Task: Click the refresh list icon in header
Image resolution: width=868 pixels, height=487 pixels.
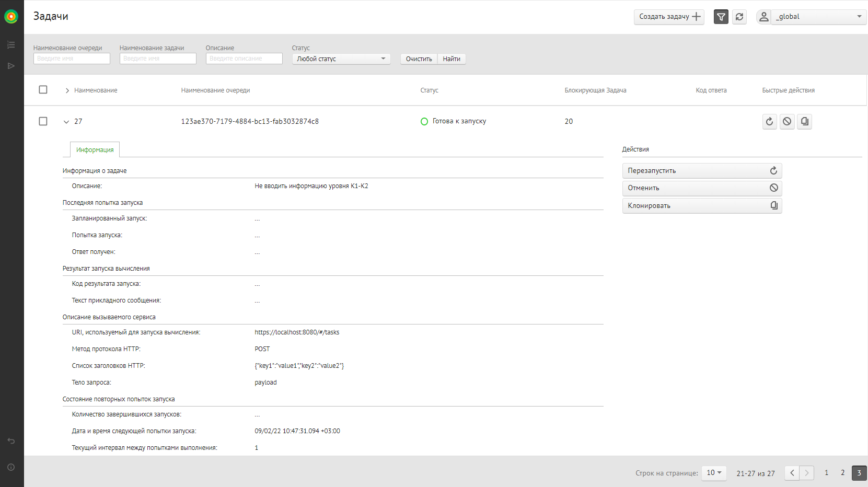Action: click(739, 17)
